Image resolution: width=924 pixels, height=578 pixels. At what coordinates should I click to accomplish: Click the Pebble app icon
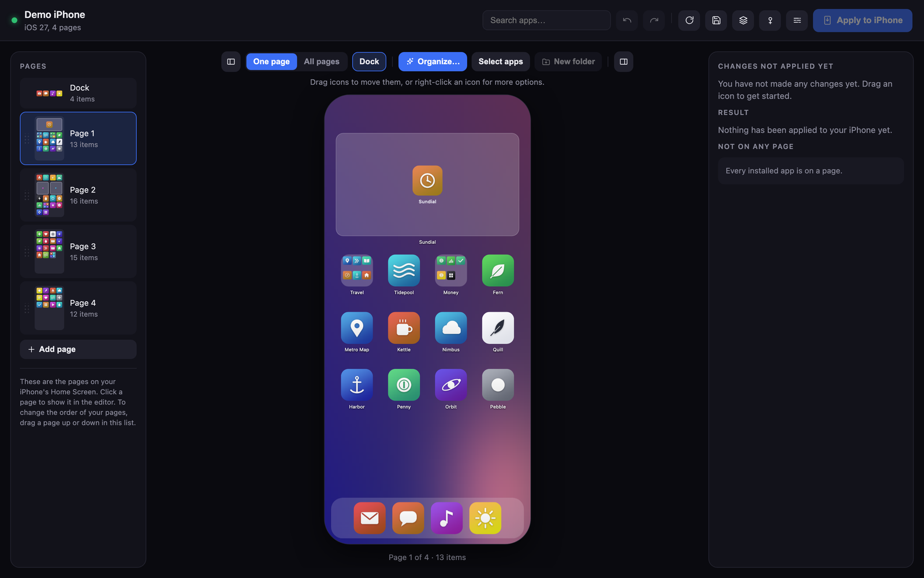[x=498, y=385]
